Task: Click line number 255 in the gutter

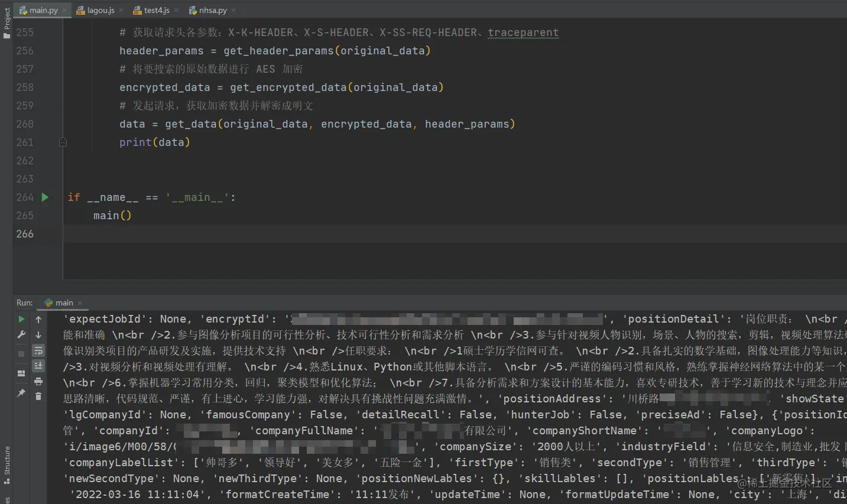Action: [25, 32]
